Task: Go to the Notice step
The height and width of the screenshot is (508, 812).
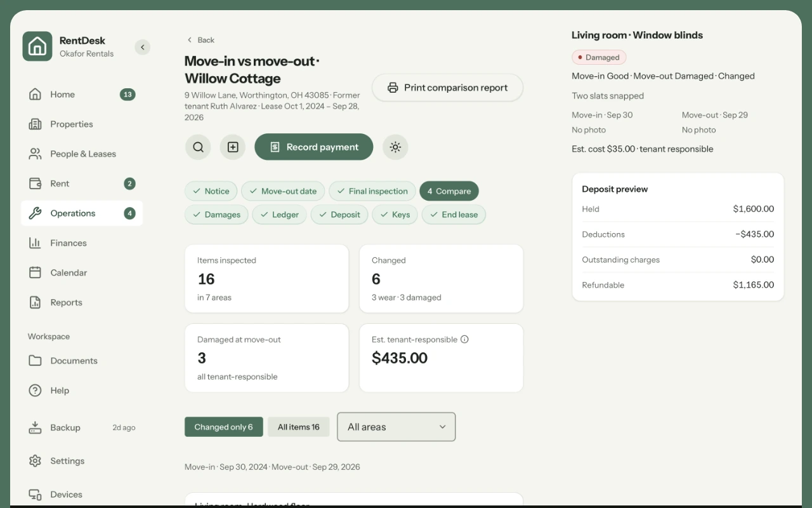Action: (x=211, y=191)
